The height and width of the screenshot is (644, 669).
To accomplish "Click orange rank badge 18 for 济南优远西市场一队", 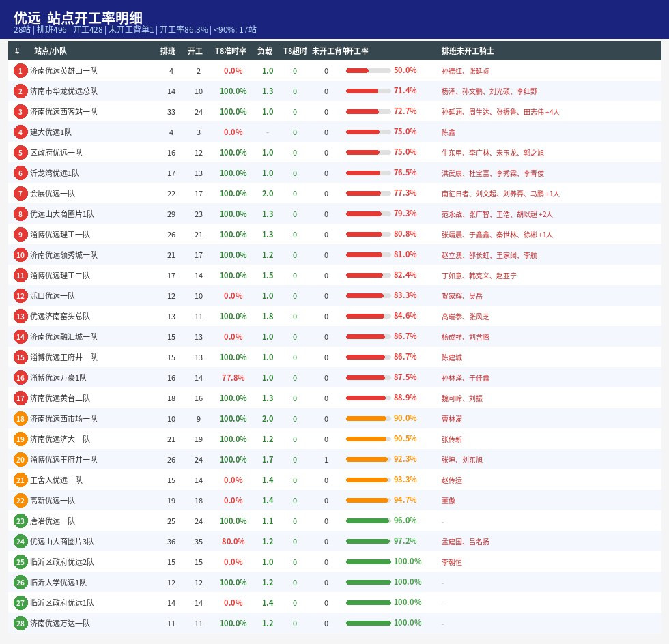I will (20, 419).
